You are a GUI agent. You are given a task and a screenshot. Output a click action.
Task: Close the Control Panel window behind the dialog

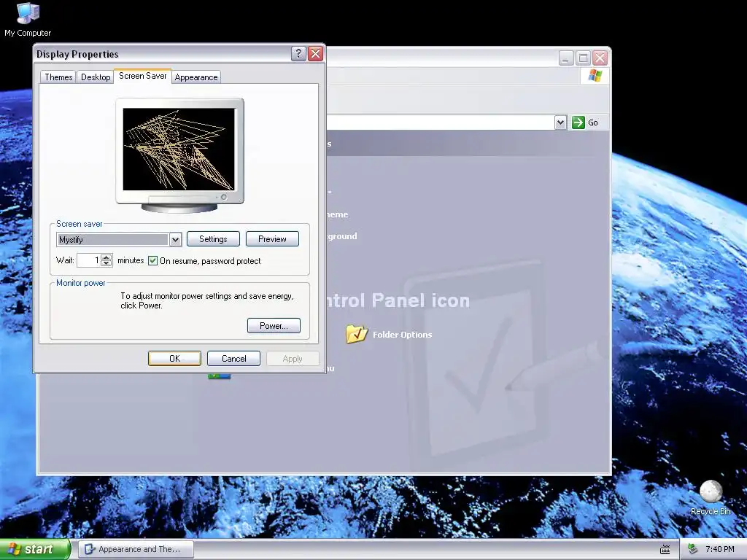(600, 58)
